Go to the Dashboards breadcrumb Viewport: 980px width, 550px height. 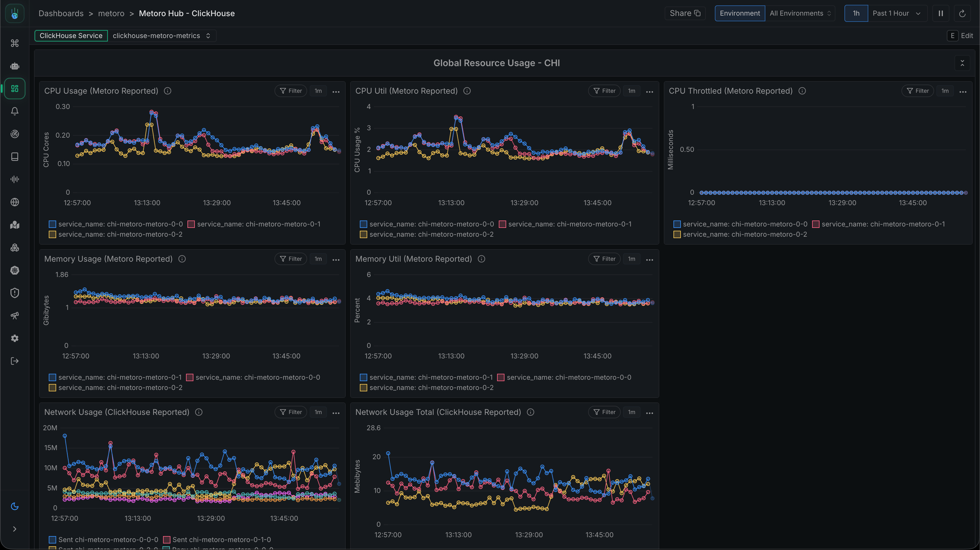[61, 13]
